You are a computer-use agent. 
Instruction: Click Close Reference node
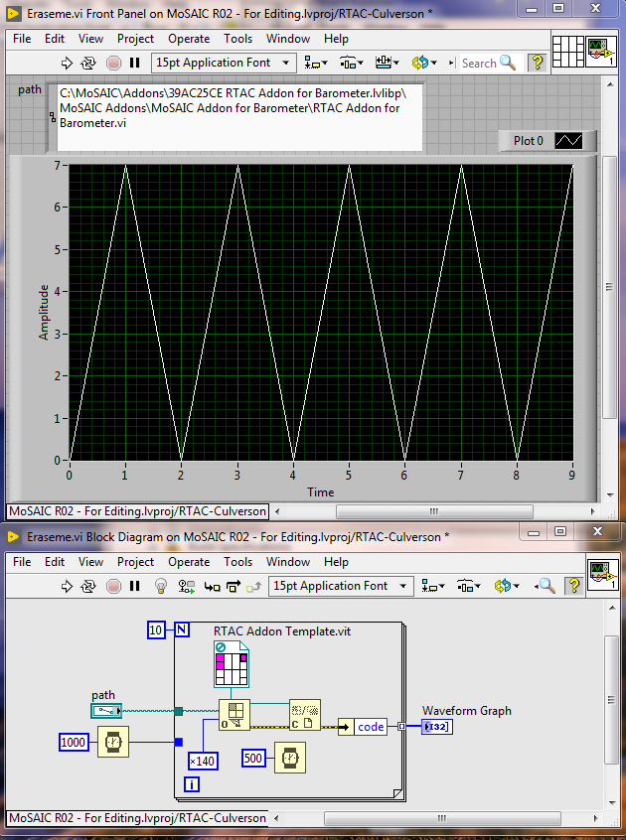coord(305,715)
